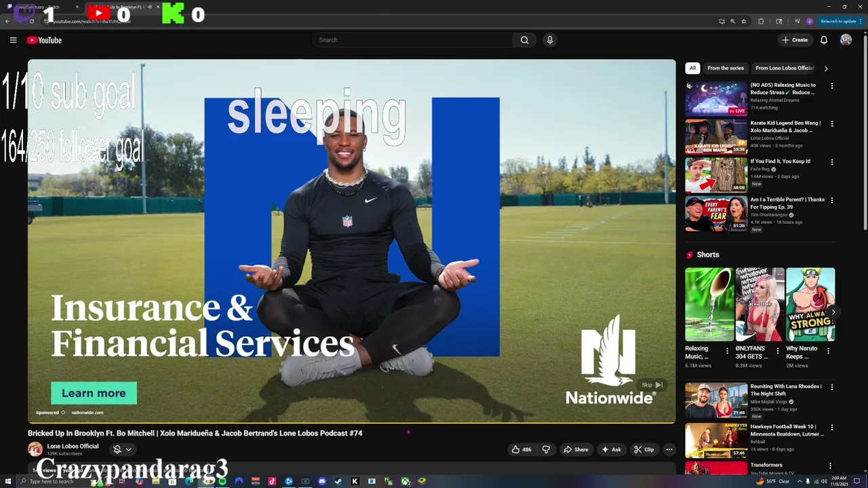The width and height of the screenshot is (868, 488).
Task: Open options for Relaxing Music live video
Action: point(832,86)
